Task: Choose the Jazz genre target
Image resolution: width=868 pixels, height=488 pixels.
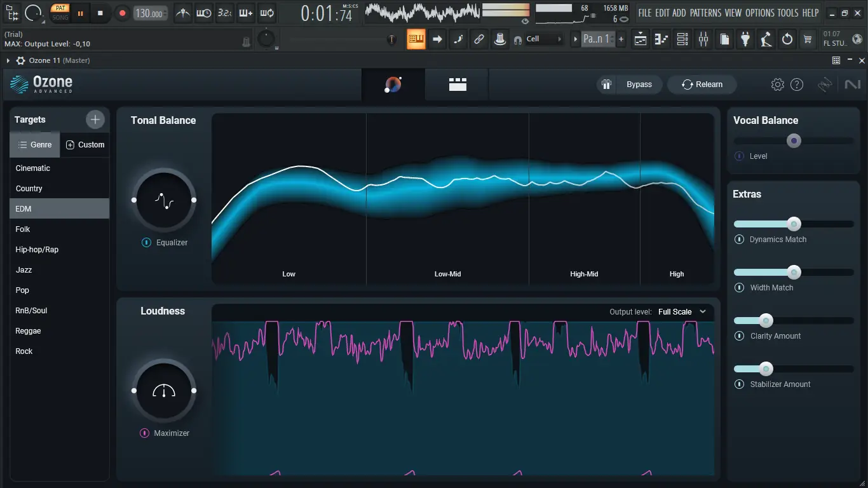Action: [x=59, y=270]
